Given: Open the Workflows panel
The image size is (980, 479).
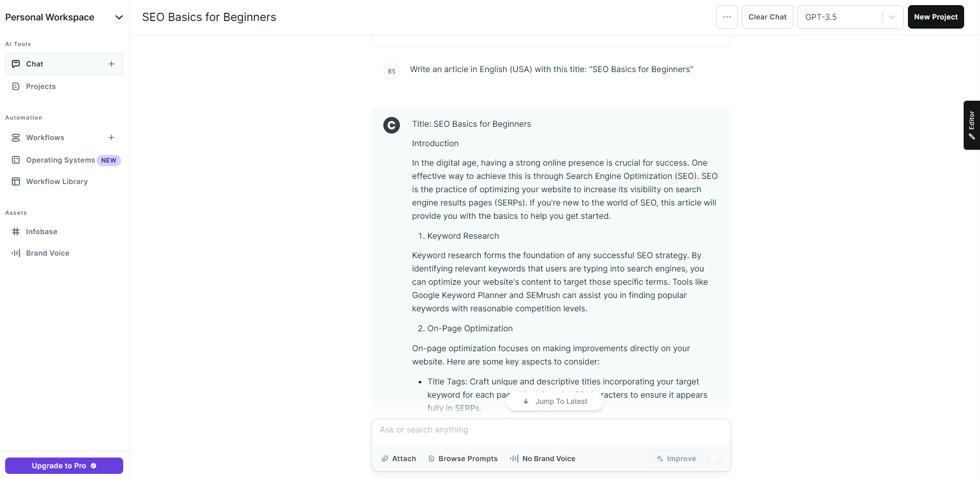Looking at the screenshot, I should [44, 138].
